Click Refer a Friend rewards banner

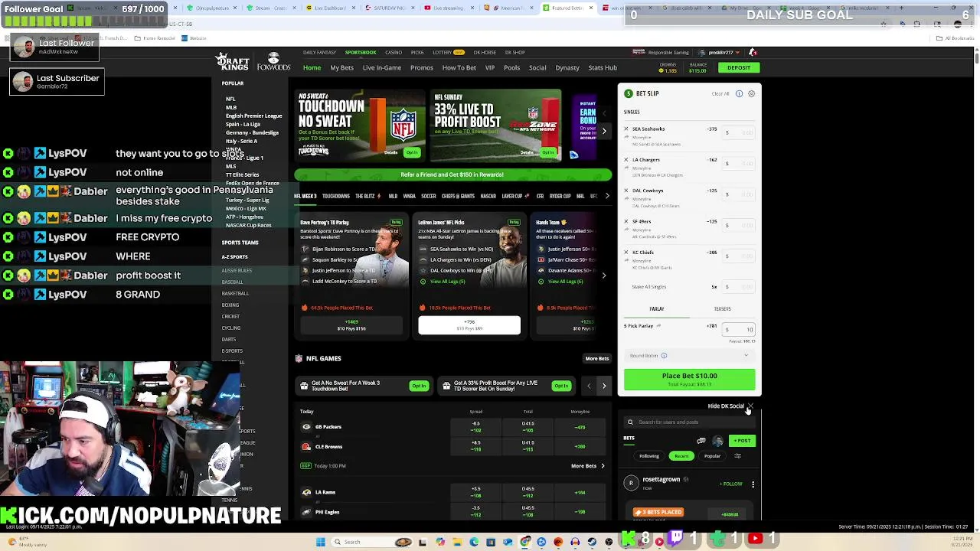point(452,174)
